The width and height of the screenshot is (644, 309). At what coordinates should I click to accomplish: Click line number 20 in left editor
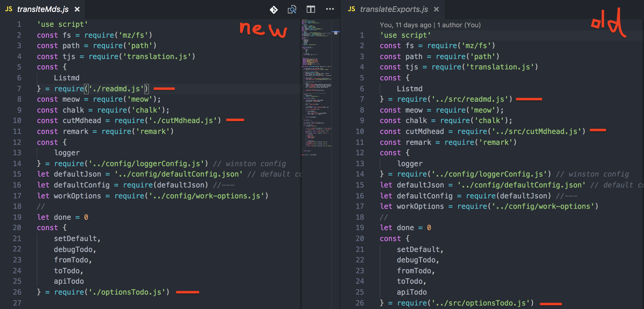[x=17, y=228]
